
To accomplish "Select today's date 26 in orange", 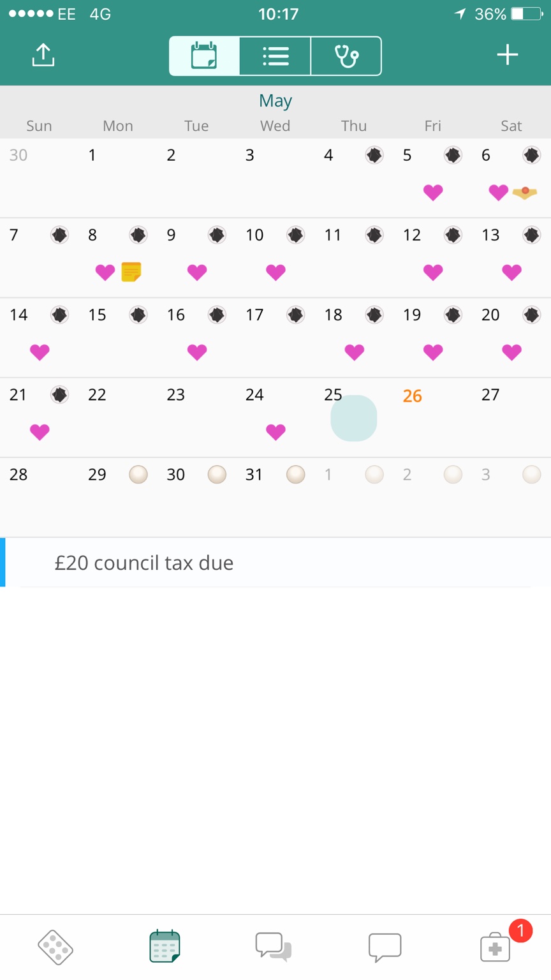I will coord(412,396).
